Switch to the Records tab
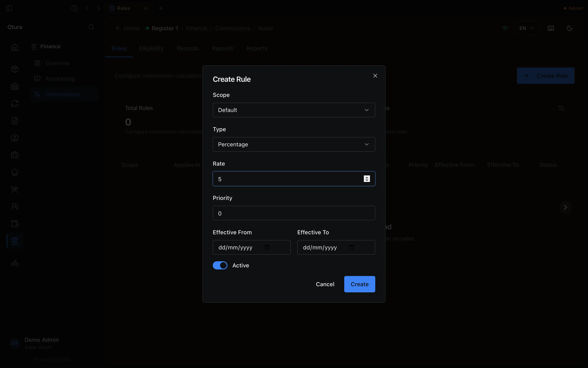This screenshot has width=588, height=368. coord(188,48)
